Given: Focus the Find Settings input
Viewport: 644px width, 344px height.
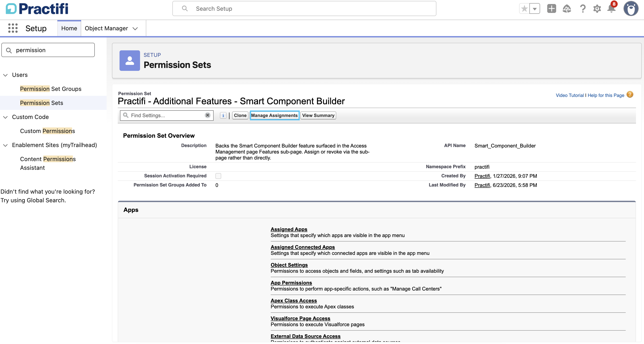Looking at the screenshot, I should point(167,115).
